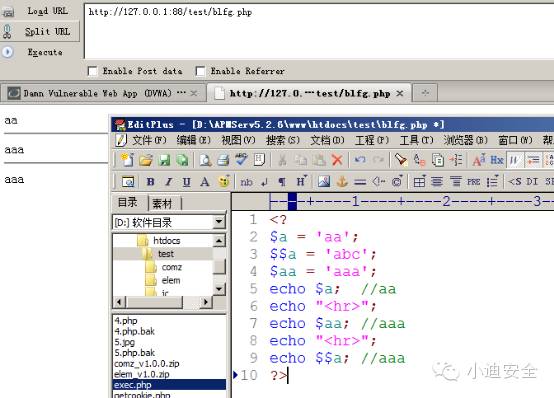The image size is (554, 398).
Task: Create a new document in EditPlus toolbar
Action: tap(128, 160)
